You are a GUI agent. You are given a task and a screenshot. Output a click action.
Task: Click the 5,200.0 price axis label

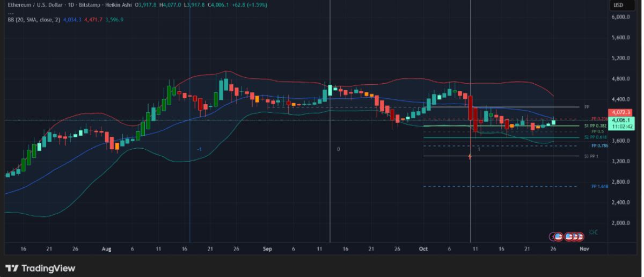pos(620,59)
